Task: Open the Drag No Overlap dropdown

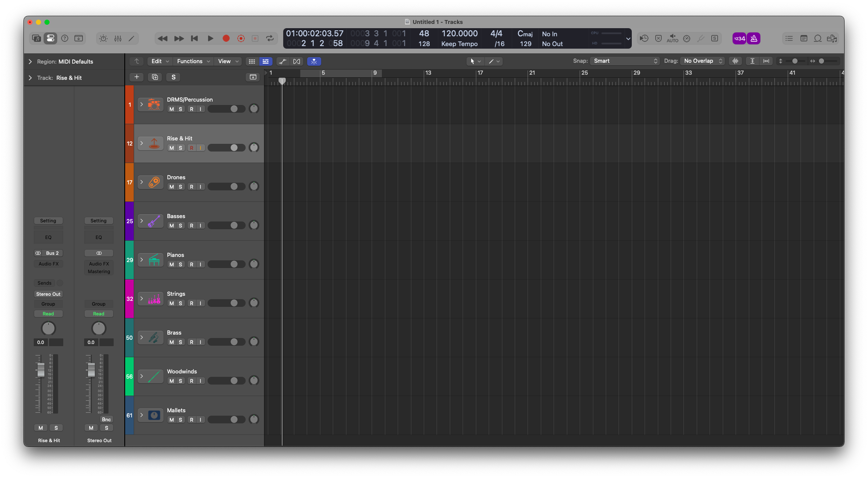Action: pyautogui.click(x=702, y=61)
